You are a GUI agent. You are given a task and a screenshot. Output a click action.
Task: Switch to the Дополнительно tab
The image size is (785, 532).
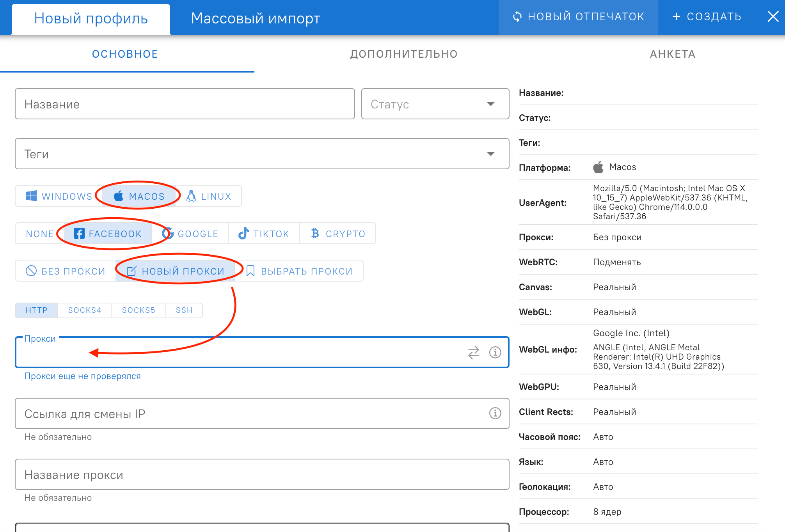(x=404, y=54)
